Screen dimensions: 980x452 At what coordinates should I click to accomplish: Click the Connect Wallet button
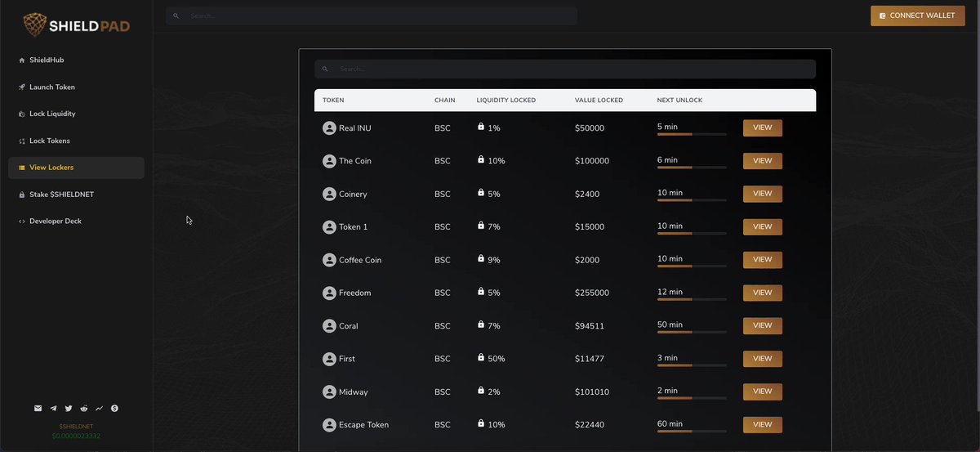[918, 16]
